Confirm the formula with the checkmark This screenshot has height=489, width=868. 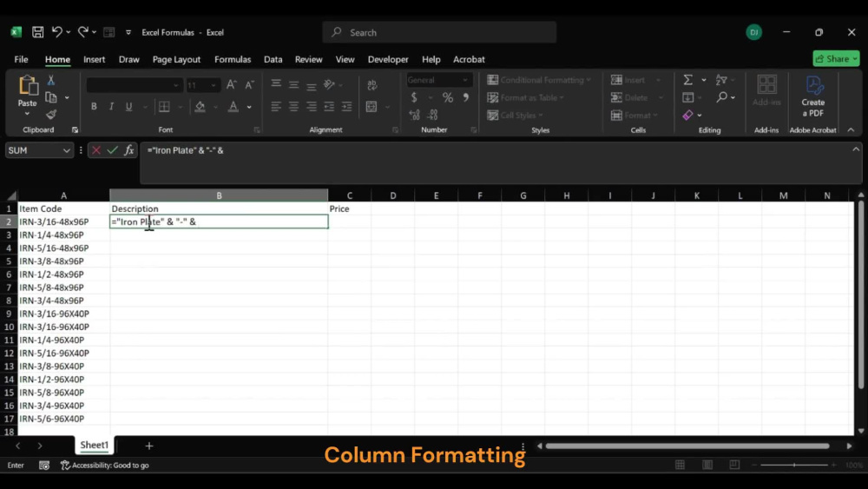pos(112,150)
